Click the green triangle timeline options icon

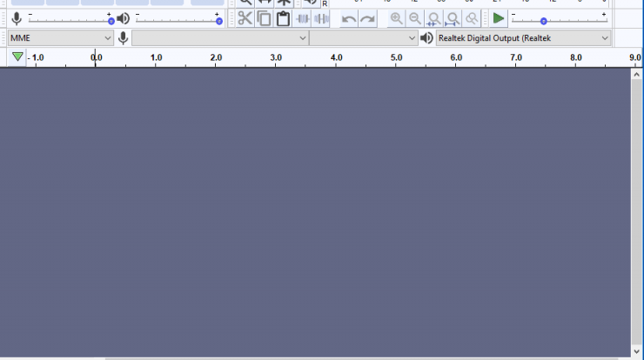(17, 57)
